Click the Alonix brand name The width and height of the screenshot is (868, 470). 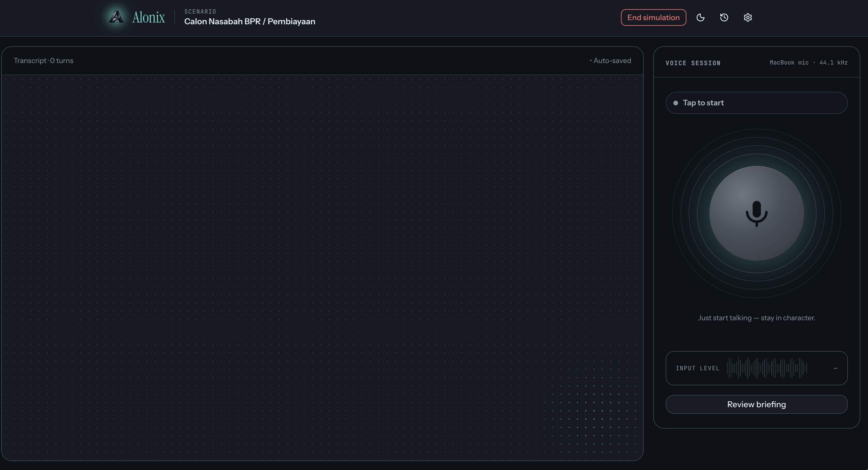(149, 17)
